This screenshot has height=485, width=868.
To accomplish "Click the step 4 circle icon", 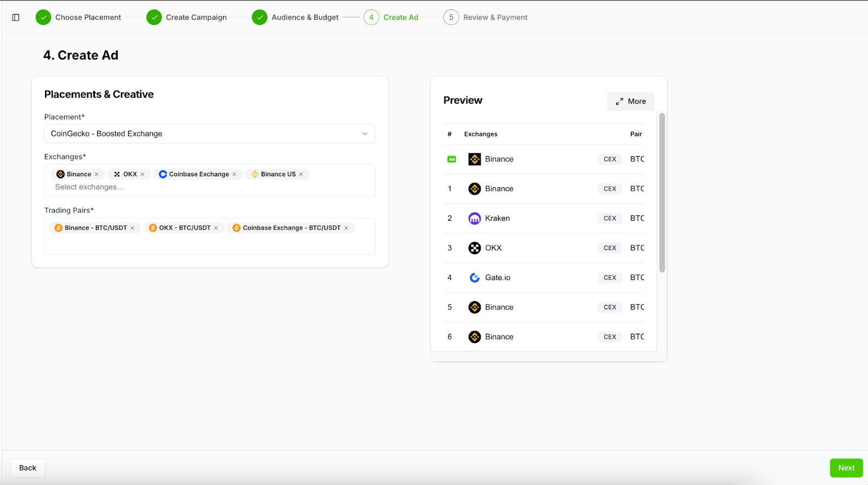I will pyautogui.click(x=372, y=17).
